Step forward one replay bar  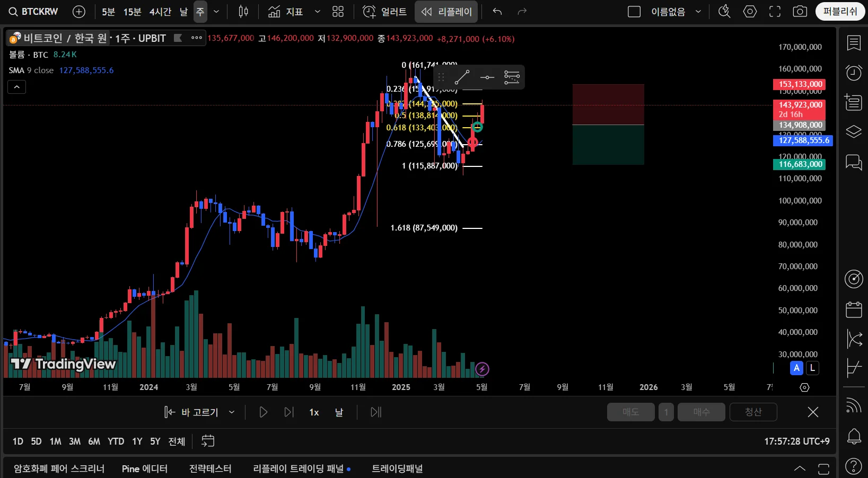tap(289, 412)
